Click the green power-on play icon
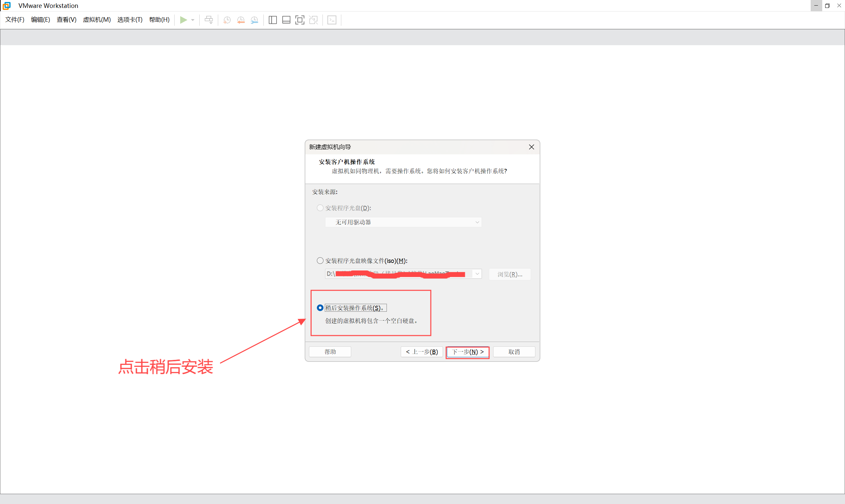This screenshot has height=504, width=845. (x=183, y=20)
